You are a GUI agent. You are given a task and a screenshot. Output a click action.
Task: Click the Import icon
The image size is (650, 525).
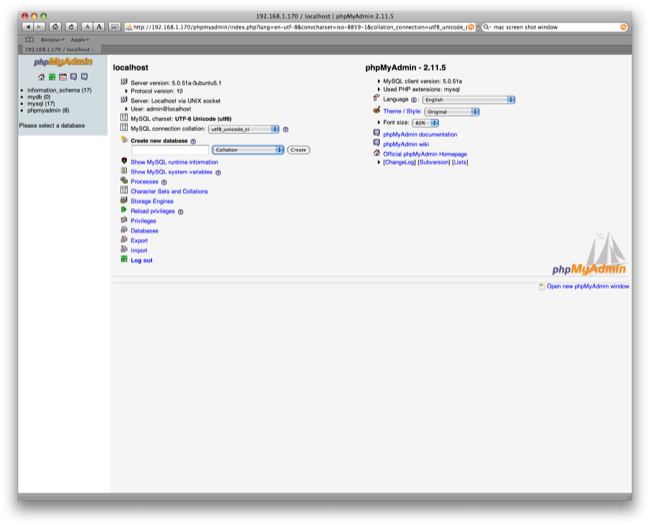pos(124,250)
